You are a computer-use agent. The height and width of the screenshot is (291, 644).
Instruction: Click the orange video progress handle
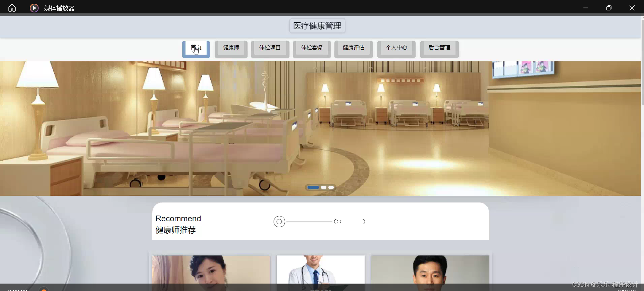click(x=44, y=289)
